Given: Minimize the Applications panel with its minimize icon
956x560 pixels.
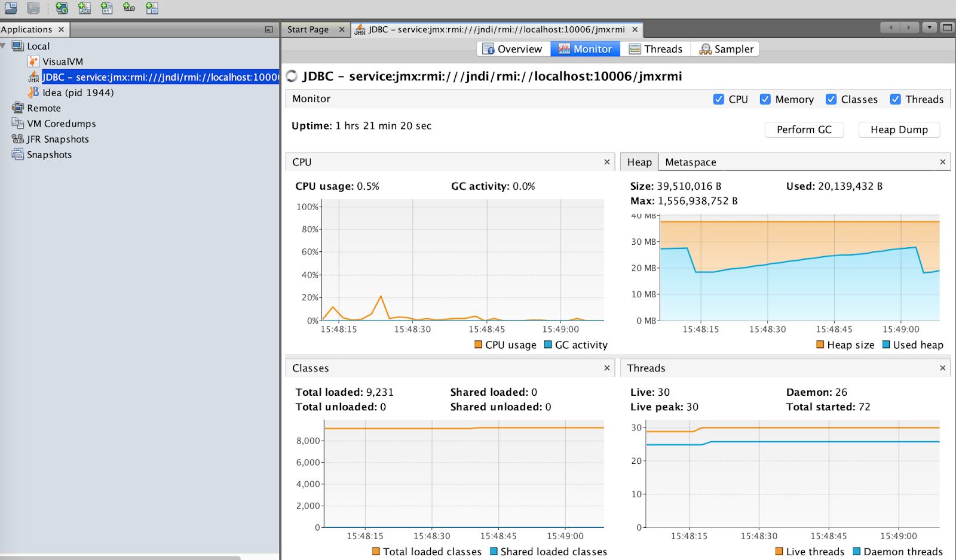Looking at the screenshot, I should click(269, 29).
